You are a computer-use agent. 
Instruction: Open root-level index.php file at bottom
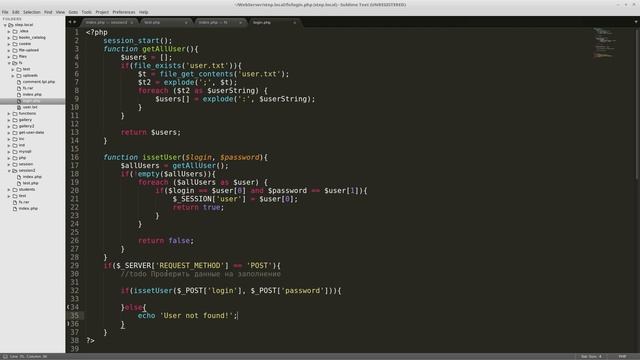(x=28, y=209)
